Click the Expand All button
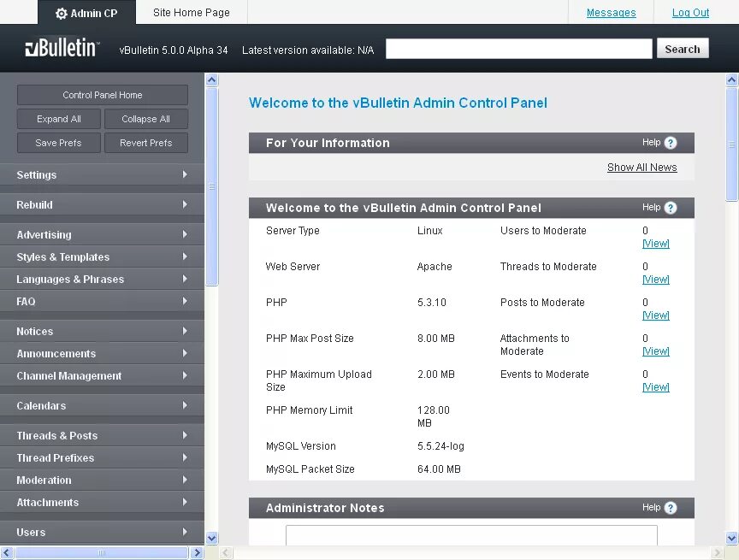This screenshot has height=560, width=739. click(x=59, y=119)
